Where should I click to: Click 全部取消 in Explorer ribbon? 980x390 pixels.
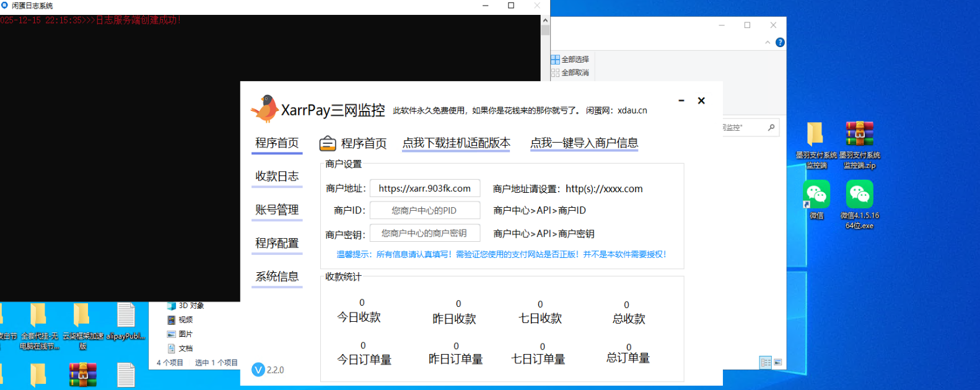coord(570,73)
